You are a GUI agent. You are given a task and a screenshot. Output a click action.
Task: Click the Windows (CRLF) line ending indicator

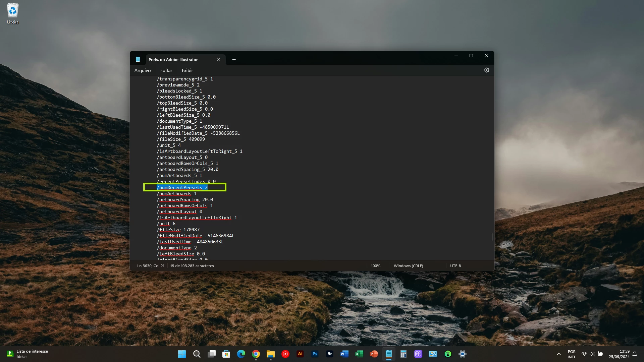click(408, 266)
